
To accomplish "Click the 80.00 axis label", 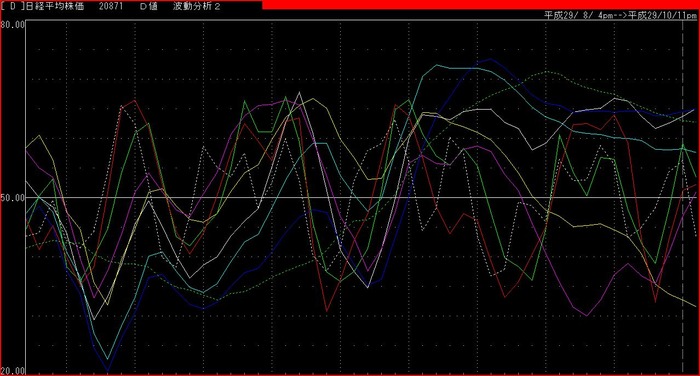I will (x=12, y=24).
